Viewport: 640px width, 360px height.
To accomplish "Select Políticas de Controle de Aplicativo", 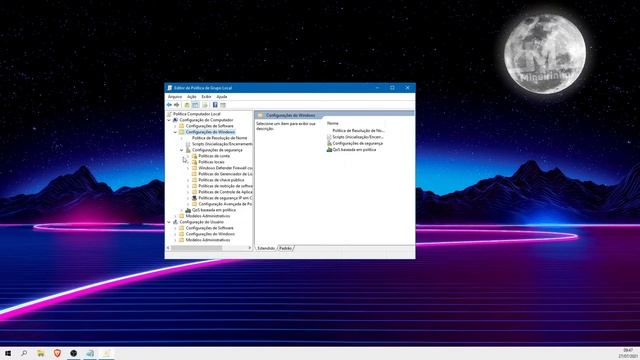I will [x=225, y=192].
